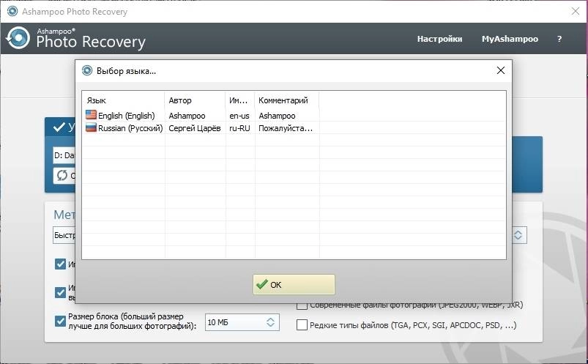Toggle the Размер блока checkbox
The height and width of the screenshot is (364, 588).
(60, 322)
